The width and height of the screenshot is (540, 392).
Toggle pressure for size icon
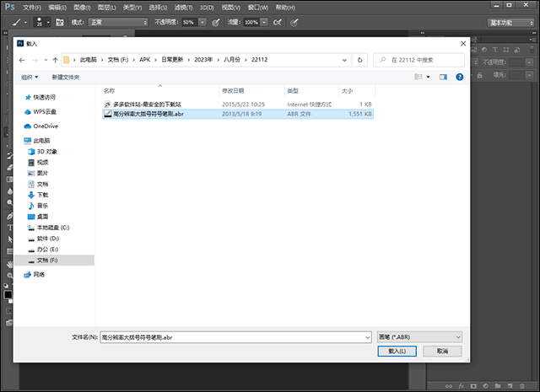[x=294, y=23]
